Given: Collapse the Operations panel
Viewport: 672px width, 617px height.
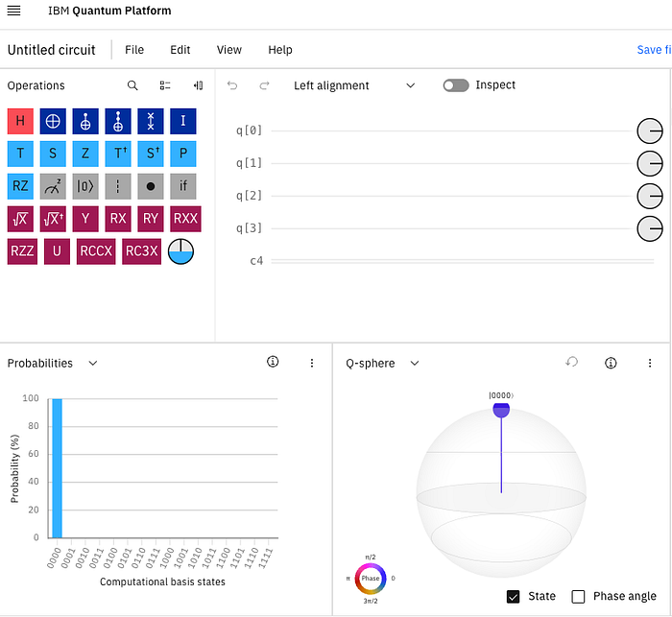Looking at the screenshot, I should pyautogui.click(x=198, y=85).
